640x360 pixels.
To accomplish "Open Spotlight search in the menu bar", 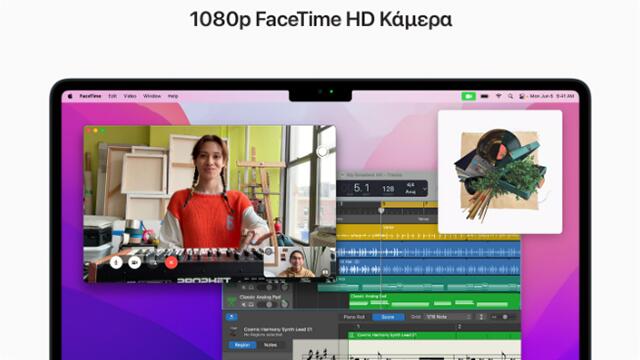I will [510, 96].
